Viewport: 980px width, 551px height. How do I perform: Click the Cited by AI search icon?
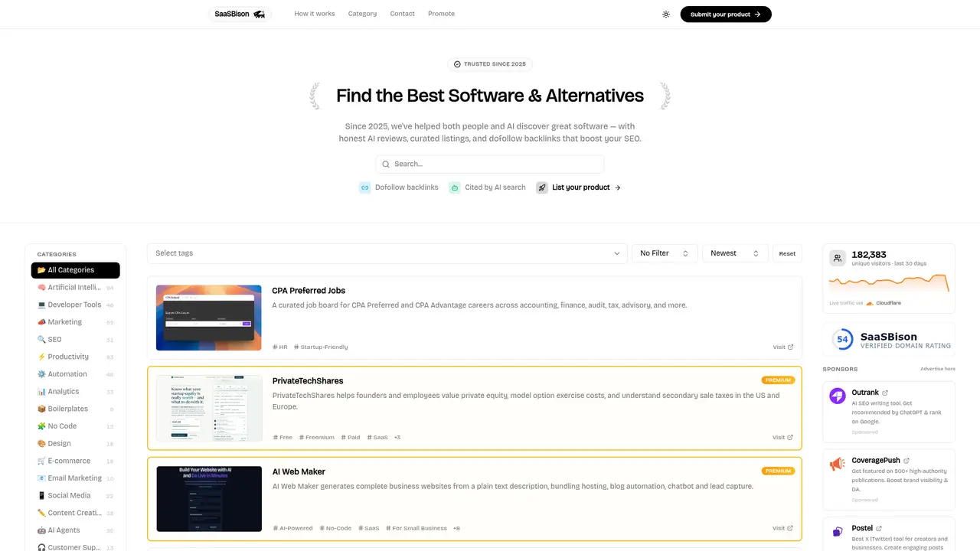coord(455,187)
